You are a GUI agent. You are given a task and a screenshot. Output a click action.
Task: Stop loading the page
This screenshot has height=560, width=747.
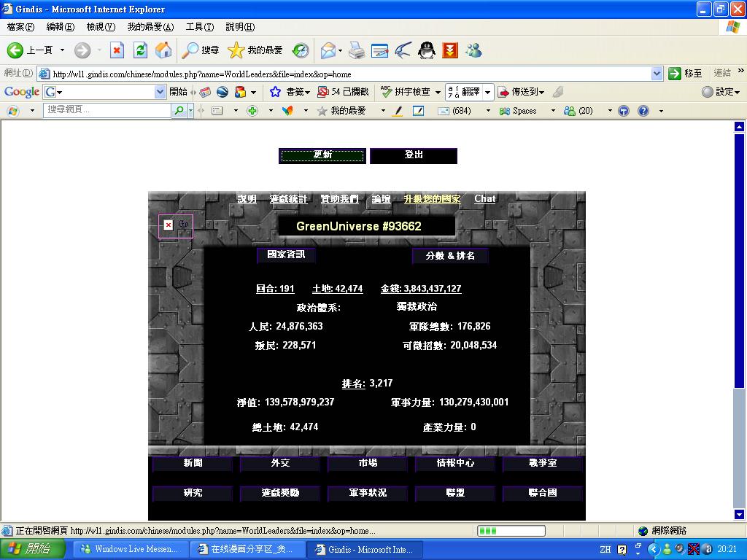[117, 50]
